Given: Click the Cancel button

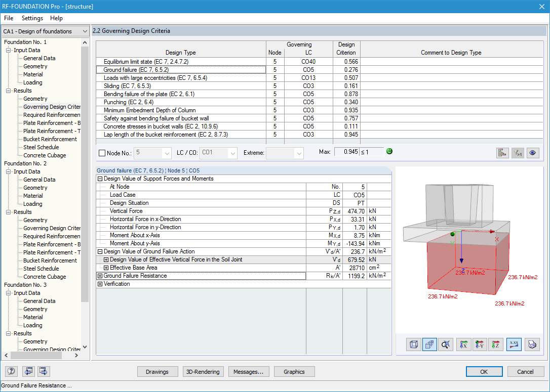Looking at the screenshot, I should 526,372.
